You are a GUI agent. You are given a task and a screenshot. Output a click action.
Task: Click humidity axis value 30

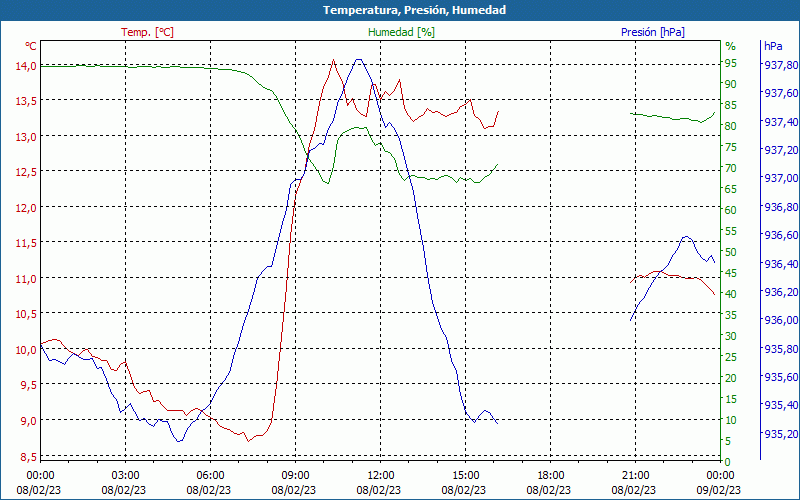[x=731, y=336]
